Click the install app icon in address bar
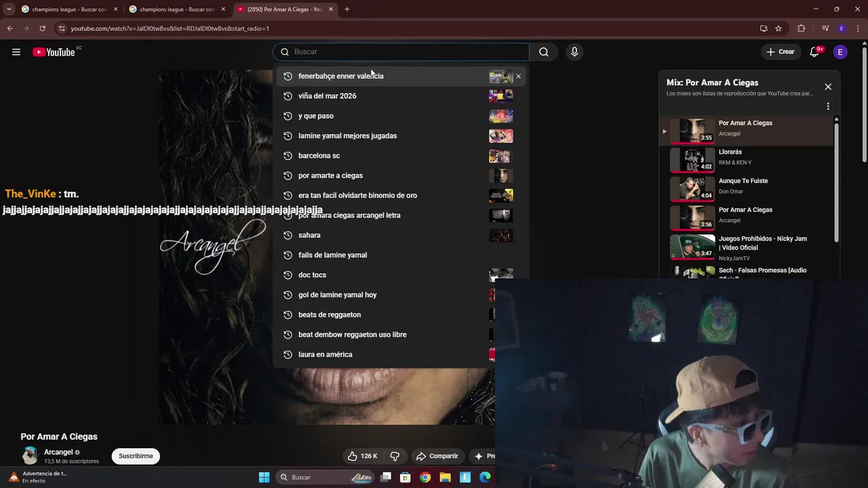This screenshot has height=488, width=868. tap(764, 28)
